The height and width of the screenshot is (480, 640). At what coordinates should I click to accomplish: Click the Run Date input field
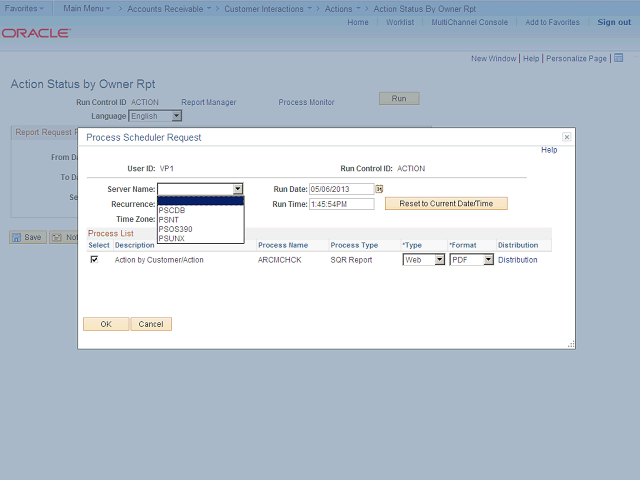pyautogui.click(x=342, y=189)
